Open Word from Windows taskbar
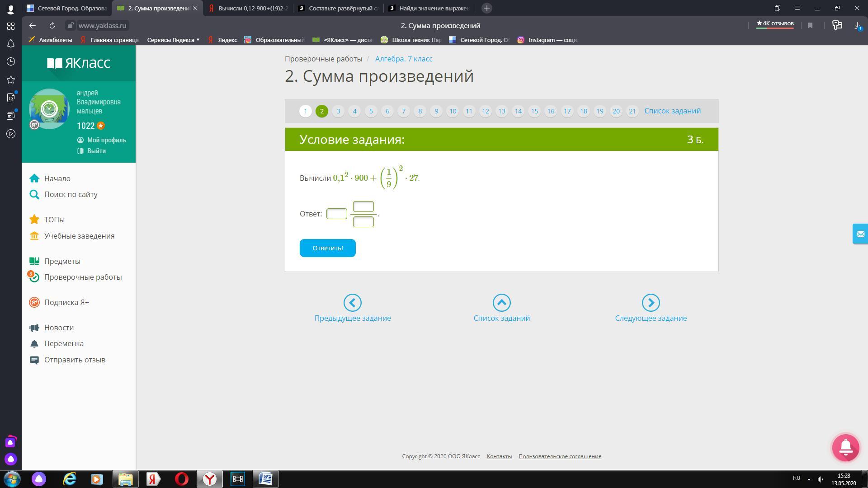This screenshot has width=868, height=488. (x=265, y=479)
